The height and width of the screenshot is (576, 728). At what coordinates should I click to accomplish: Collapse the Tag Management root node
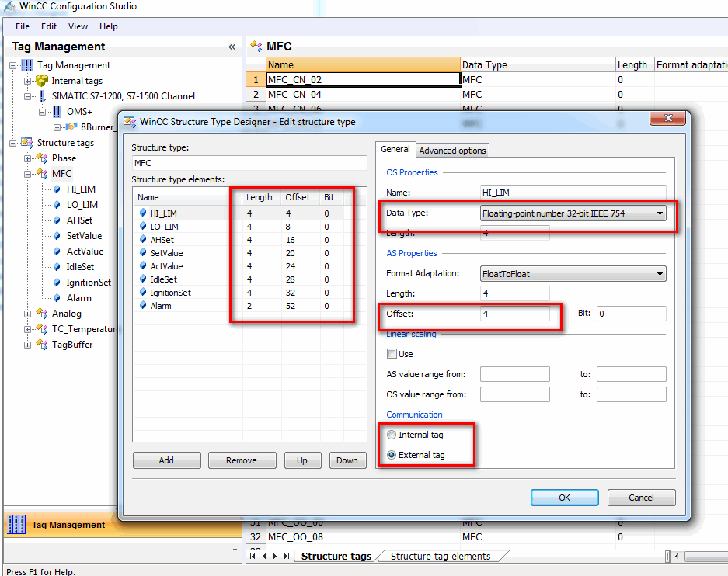[13, 65]
